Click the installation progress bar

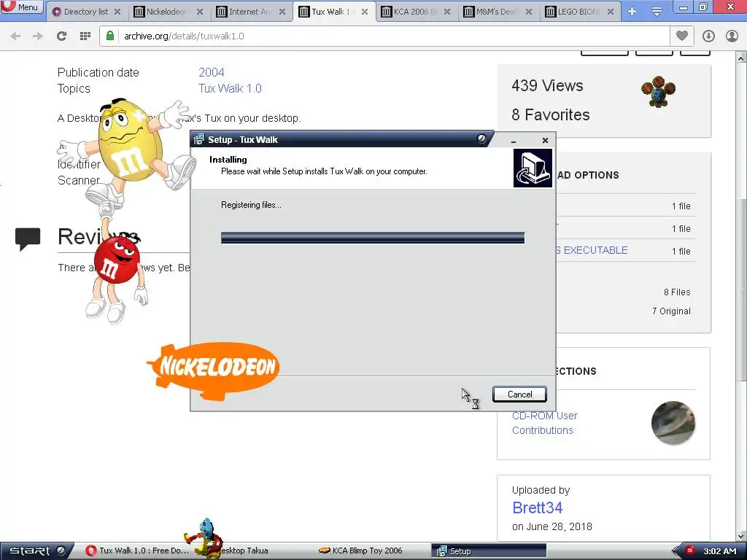tap(373, 238)
